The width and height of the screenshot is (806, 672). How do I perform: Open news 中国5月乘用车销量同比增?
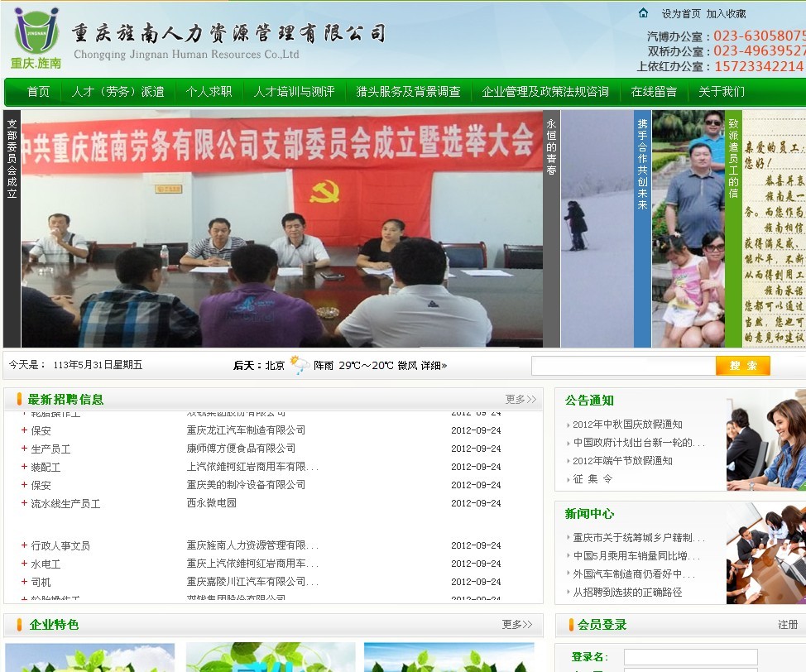coord(636,556)
